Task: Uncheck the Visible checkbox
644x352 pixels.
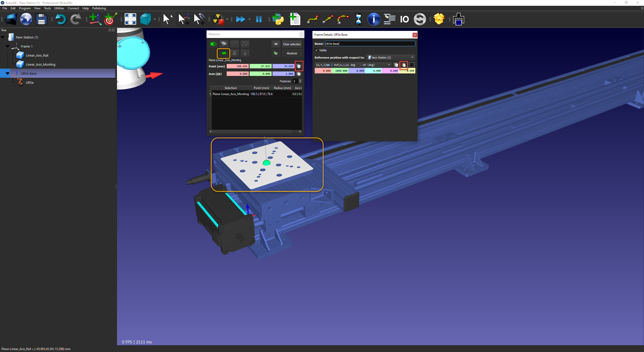Action: 316,50
